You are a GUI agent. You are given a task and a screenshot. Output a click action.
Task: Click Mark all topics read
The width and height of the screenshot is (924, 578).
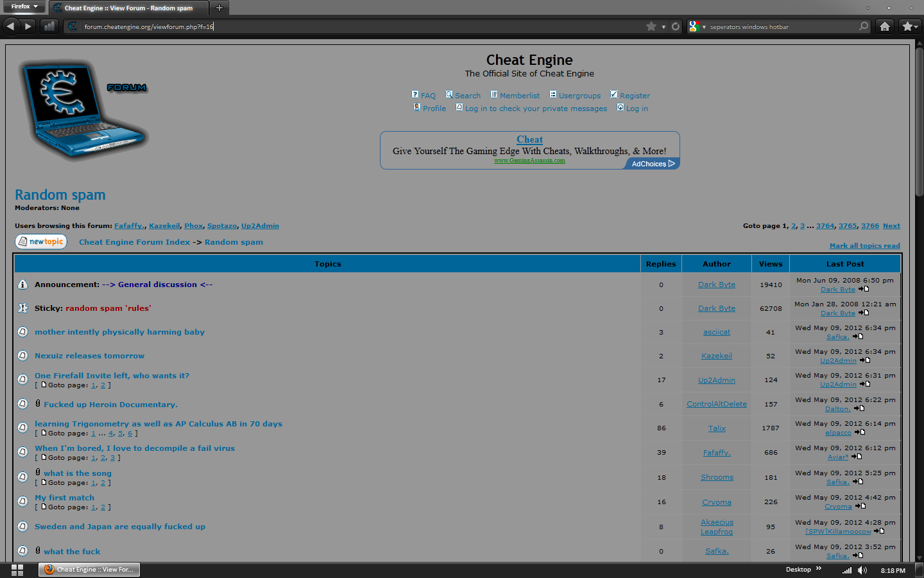point(864,246)
